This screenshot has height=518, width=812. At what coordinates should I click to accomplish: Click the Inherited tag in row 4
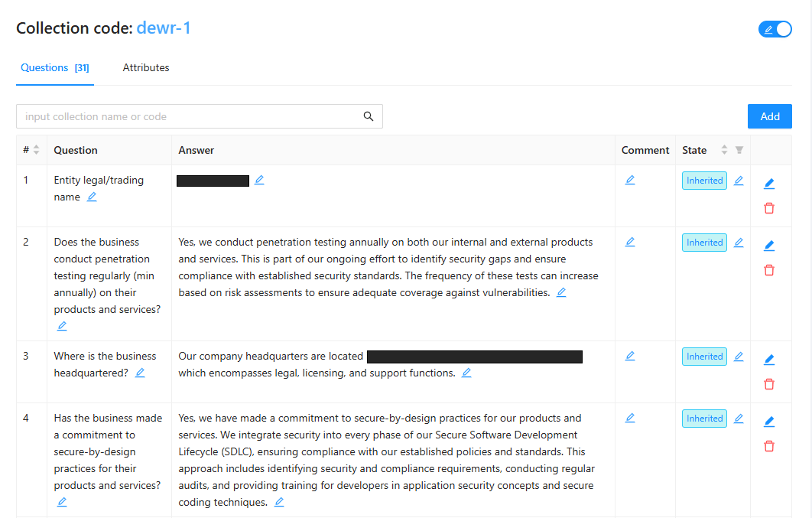pyautogui.click(x=704, y=419)
